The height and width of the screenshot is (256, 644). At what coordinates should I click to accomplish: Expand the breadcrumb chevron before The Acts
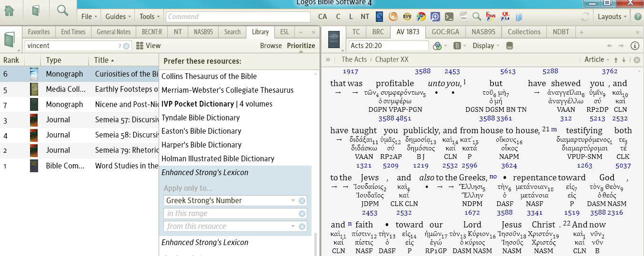click(328, 59)
